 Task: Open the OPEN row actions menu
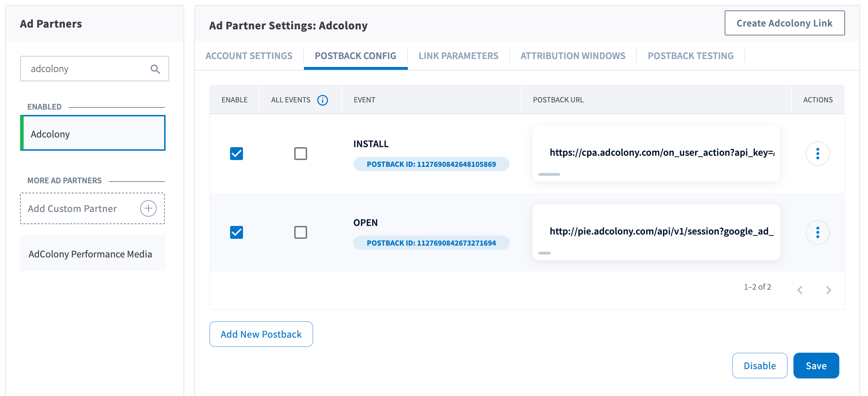point(817,232)
